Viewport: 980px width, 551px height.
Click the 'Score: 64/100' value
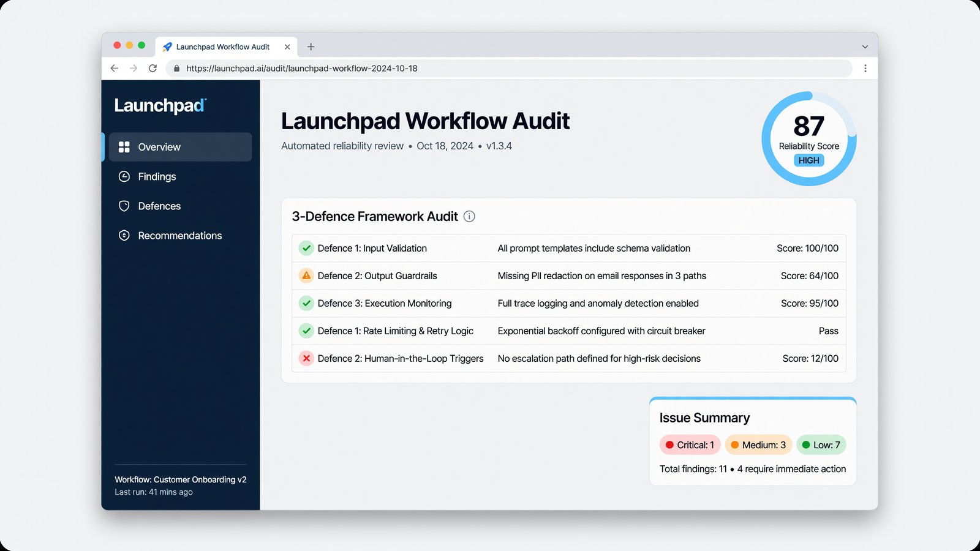[810, 275]
